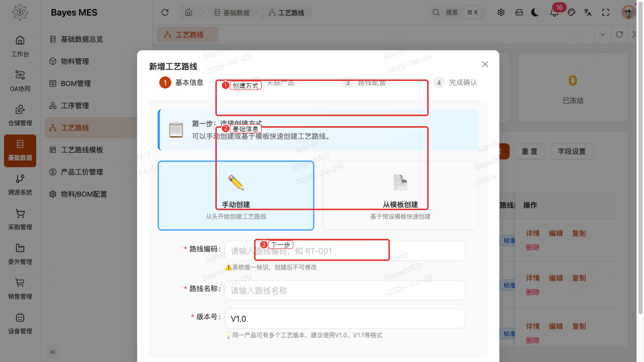Focus the 路线编码 input field
The width and height of the screenshot is (644, 362).
[x=345, y=250]
